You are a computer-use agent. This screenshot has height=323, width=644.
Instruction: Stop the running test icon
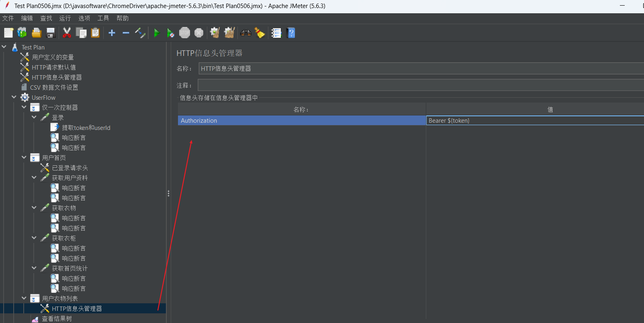(184, 33)
